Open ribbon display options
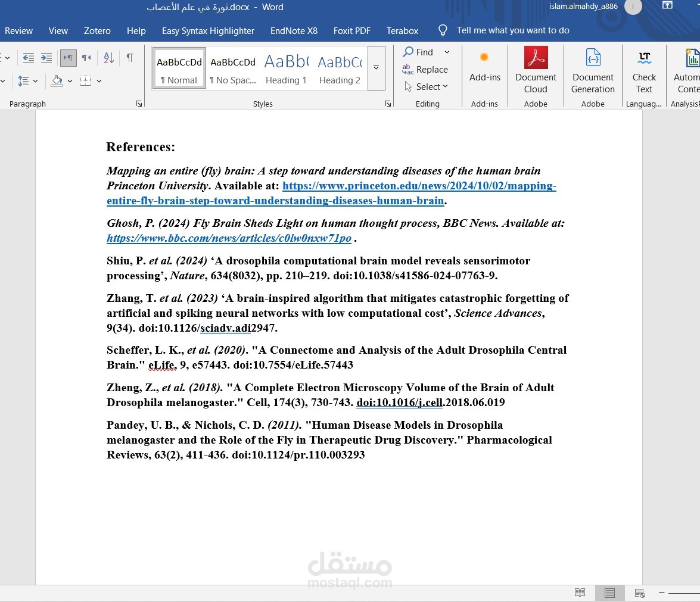700x602 pixels. (667, 5)
